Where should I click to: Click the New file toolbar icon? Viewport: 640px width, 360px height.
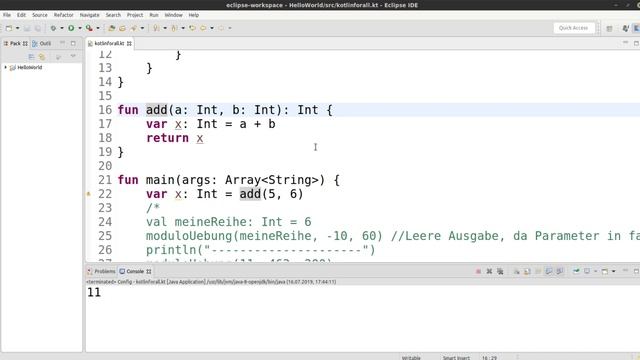tap(9, 28)
